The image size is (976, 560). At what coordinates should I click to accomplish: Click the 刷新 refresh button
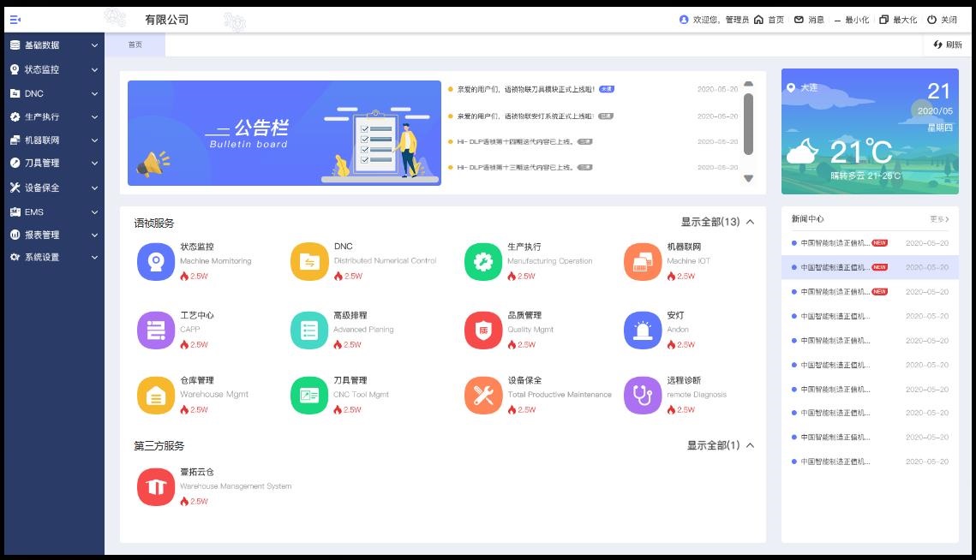[948, 45]
